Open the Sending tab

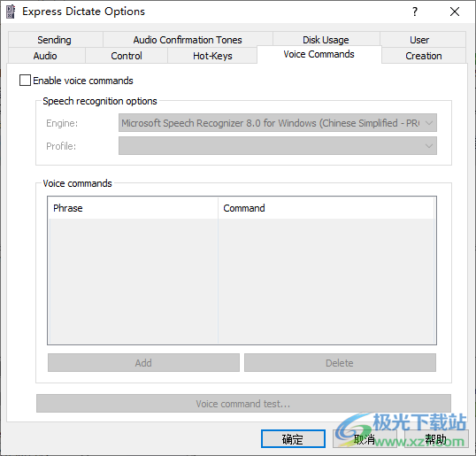click(55, 40)
